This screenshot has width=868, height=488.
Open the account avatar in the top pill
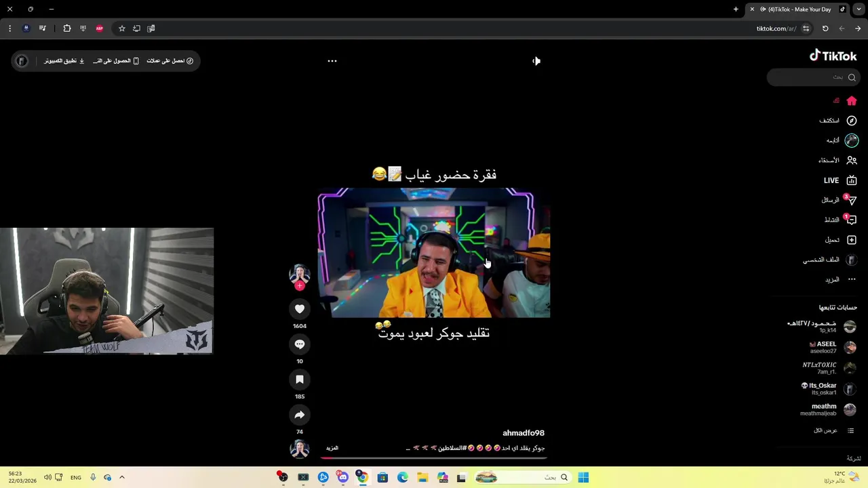point(22,61)
